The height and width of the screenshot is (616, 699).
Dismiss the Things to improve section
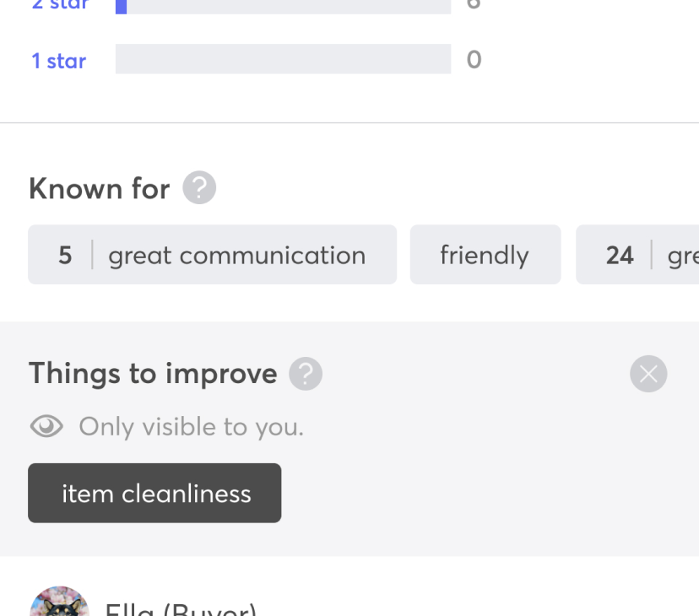click(648, 374)
